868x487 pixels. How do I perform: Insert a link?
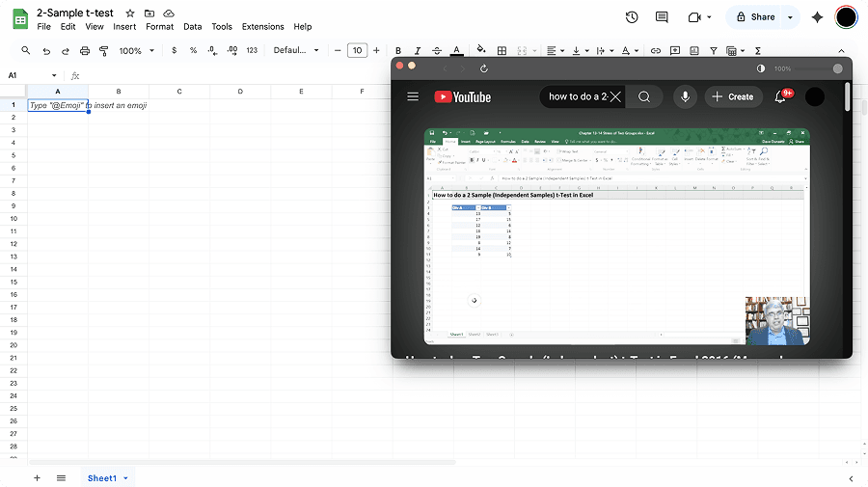coord(656,51)
